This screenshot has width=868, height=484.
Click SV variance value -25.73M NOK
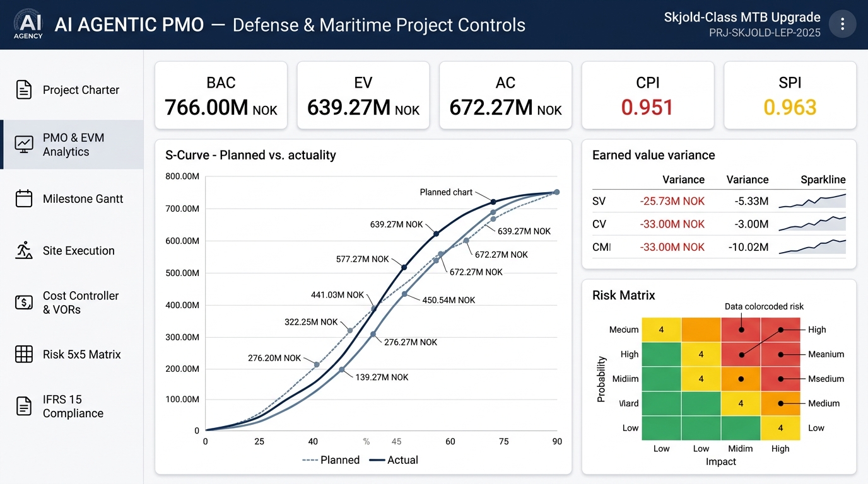[672, 201]
